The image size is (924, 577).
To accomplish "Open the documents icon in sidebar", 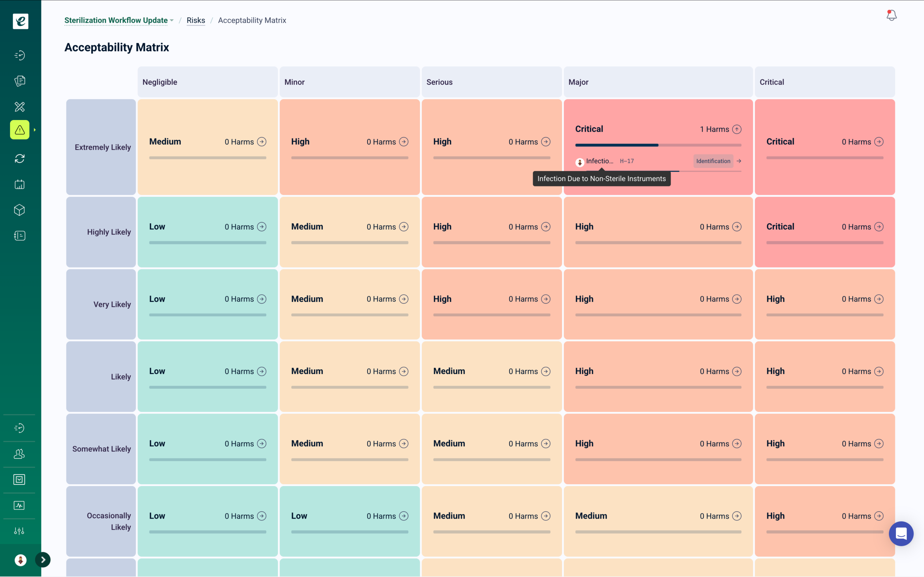I will [20, 81].
